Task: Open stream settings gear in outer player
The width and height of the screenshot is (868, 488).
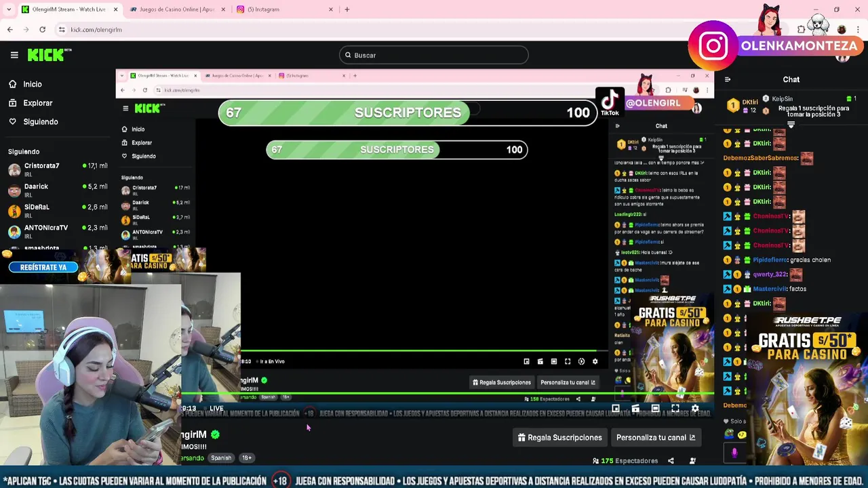Action: coord(695,409)
